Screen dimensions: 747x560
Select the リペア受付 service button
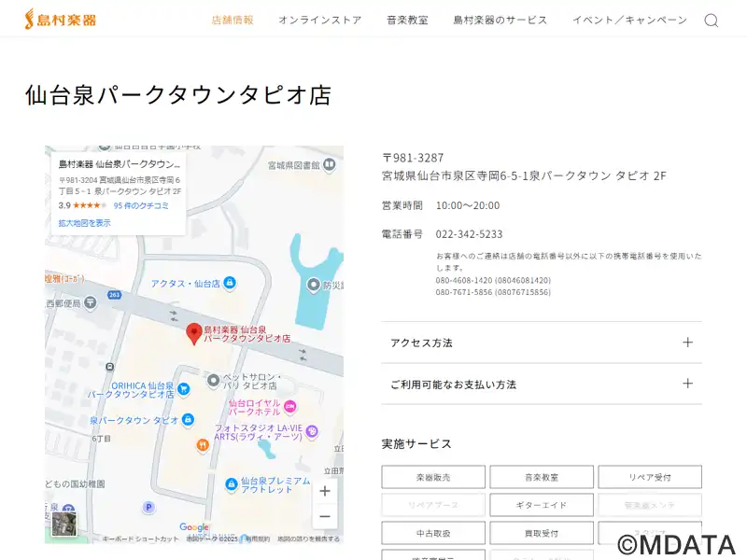point(650,477)
